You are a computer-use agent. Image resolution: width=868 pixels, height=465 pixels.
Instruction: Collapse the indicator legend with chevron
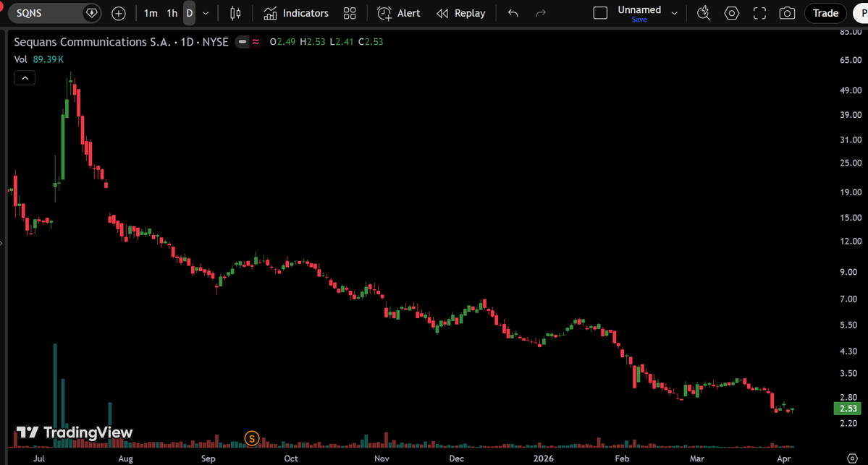click(x=25, y=78)
